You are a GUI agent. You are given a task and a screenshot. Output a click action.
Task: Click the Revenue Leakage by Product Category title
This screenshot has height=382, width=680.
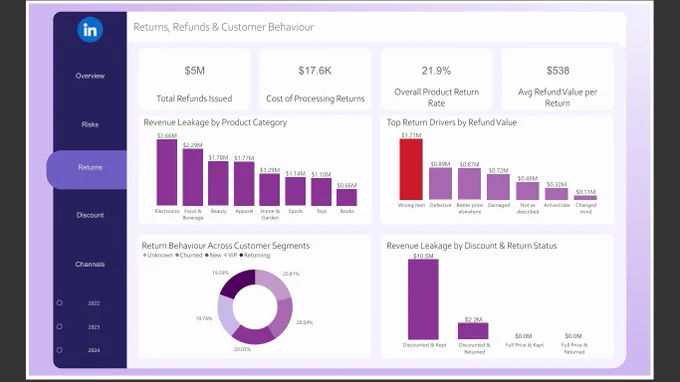pos(215,122)
